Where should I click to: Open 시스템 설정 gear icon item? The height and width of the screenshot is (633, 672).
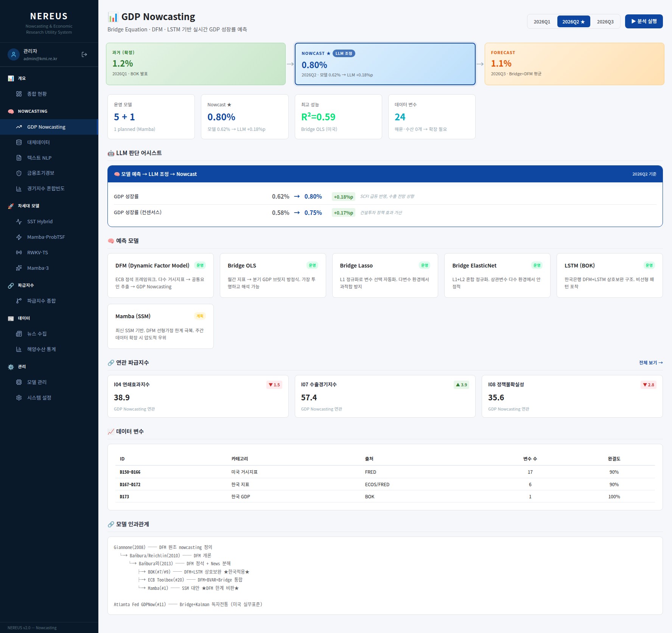coord(19,398)
